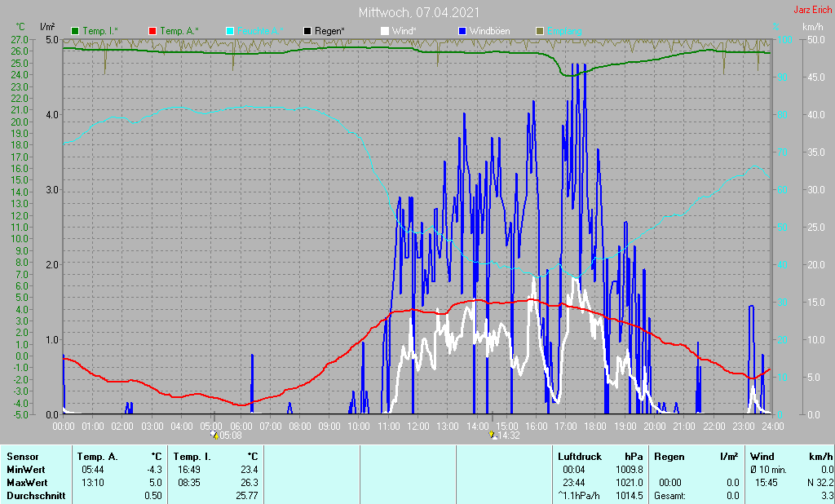Click the cyan humidity legend square
The height and width of the screenshot is (504, 835).
click(x=229, y=31)
